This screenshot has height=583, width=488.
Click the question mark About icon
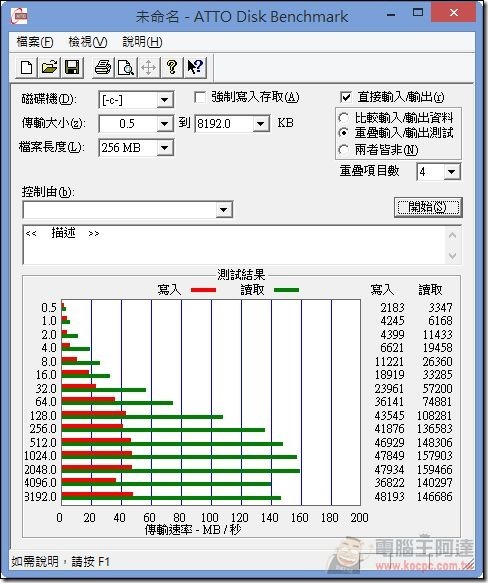[x=172, y=67]
